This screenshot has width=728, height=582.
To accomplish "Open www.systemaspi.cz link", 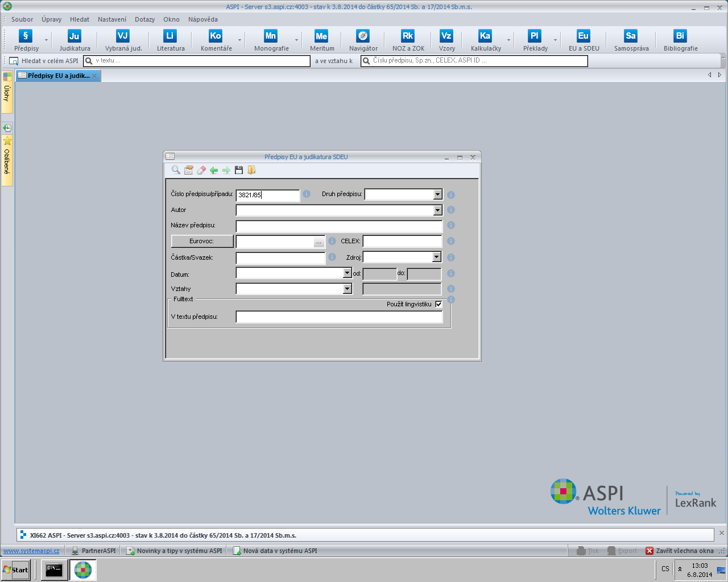I will (x=31, y=551).
